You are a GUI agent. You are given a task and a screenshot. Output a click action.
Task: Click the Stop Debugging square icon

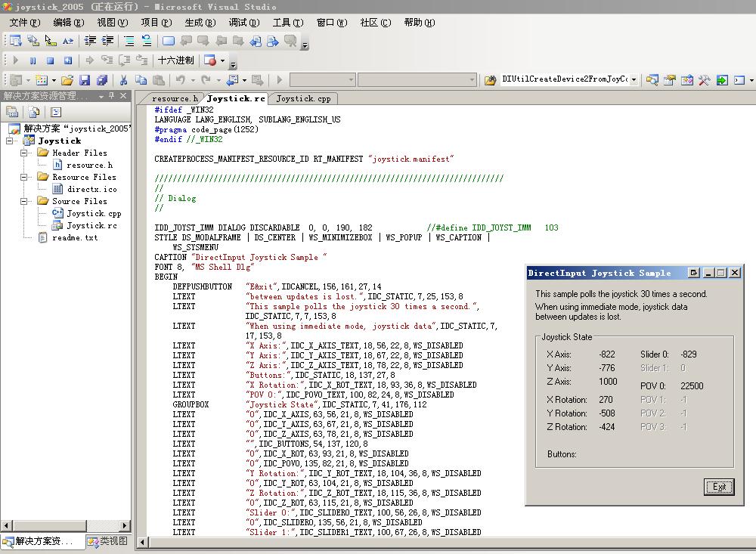(50, 60)
